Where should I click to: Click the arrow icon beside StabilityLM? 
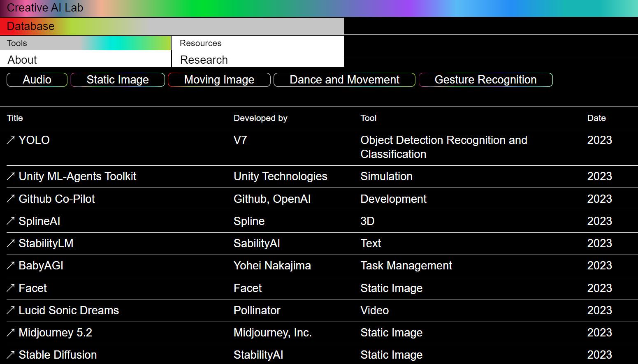[11, 243]
